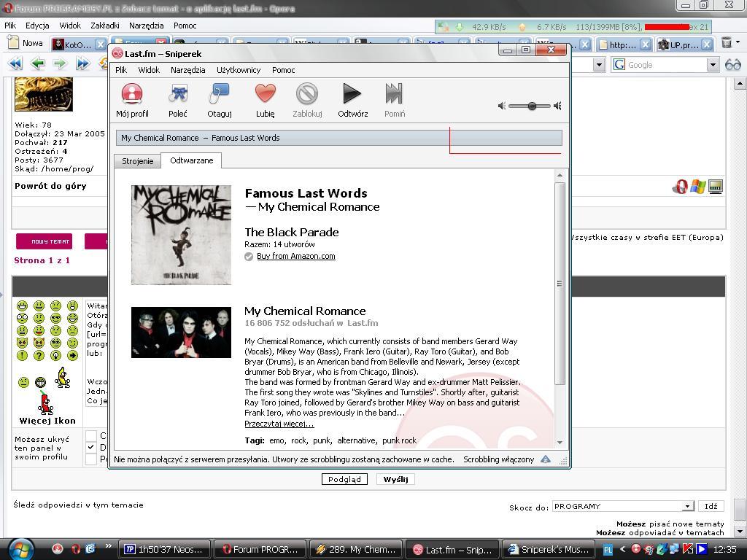Open 289. My Chem... taskbar item
The height and width of the screenshot is (560, 747).
[x=356, y=550]
